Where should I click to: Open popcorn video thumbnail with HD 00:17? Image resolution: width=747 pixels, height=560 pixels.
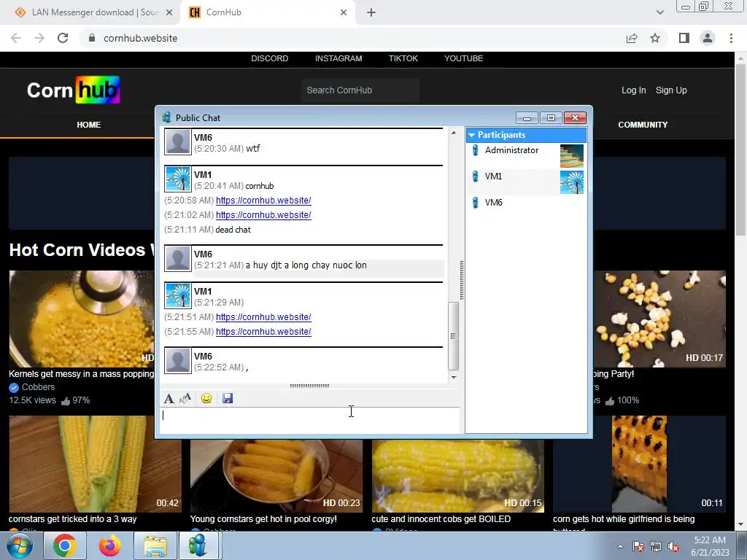coord(659,319)
